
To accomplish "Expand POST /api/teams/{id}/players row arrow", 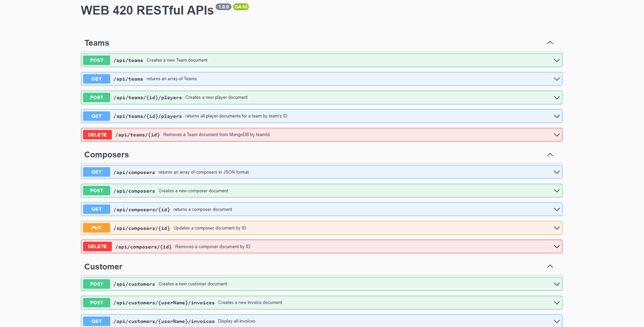I will [557, 97].
